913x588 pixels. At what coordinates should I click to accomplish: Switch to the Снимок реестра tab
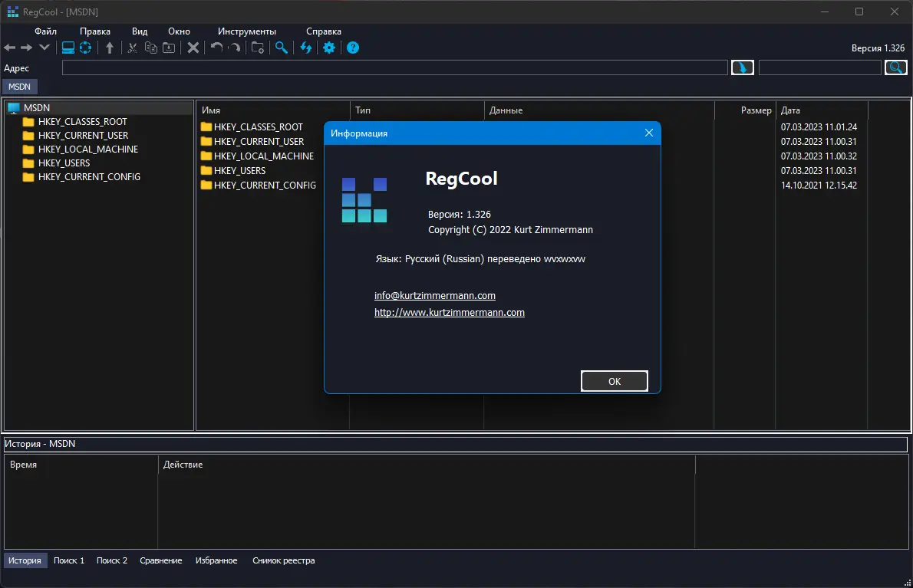tap(283, 560)
